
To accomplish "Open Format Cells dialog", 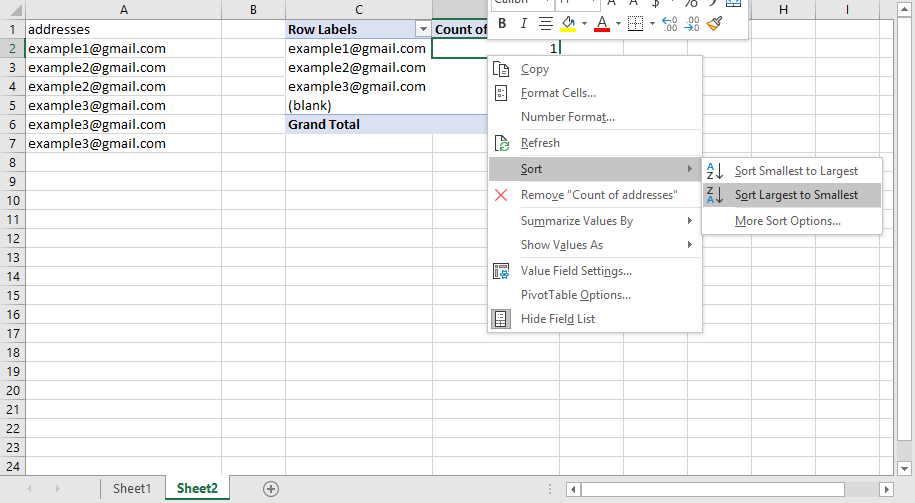I will click(595, 93).
